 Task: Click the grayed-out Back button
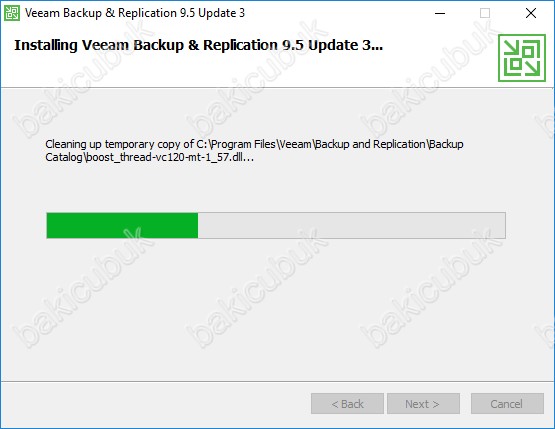click(347, 404)
